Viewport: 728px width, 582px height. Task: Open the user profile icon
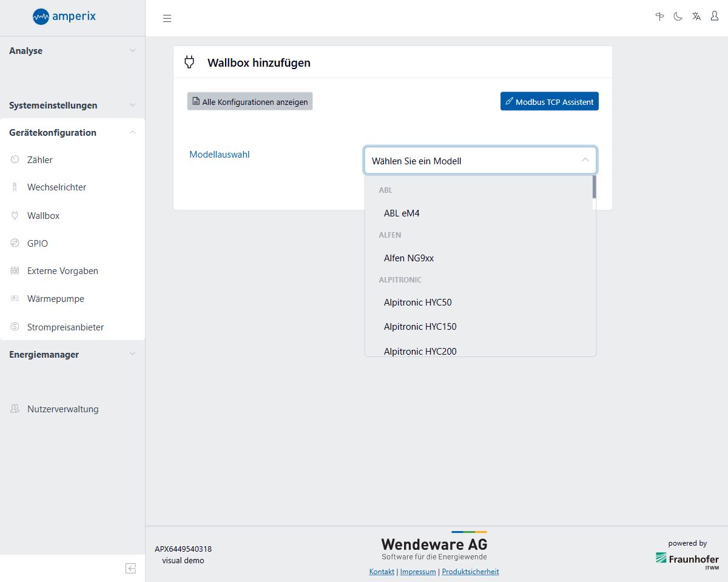click(x=715, y=16)
